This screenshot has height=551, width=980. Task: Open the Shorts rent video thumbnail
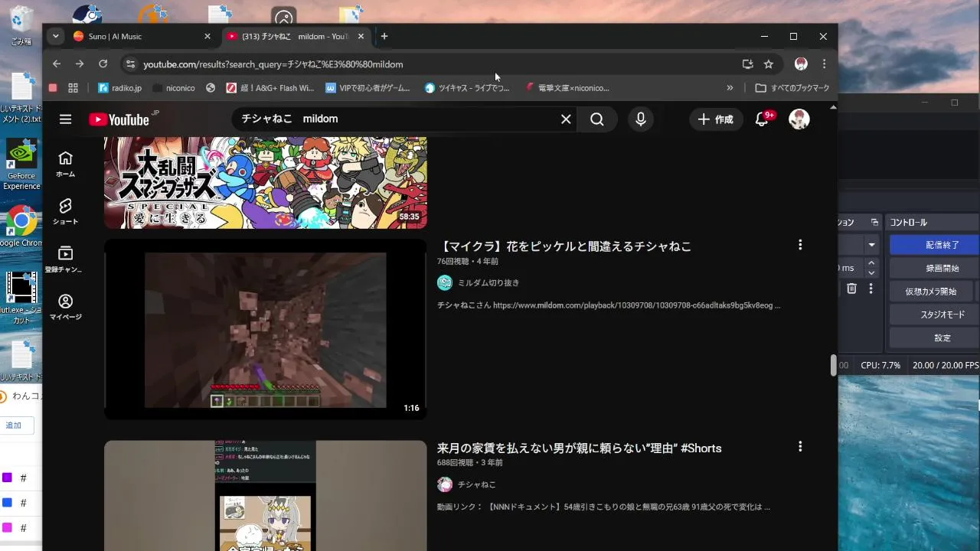coord(266,496)
